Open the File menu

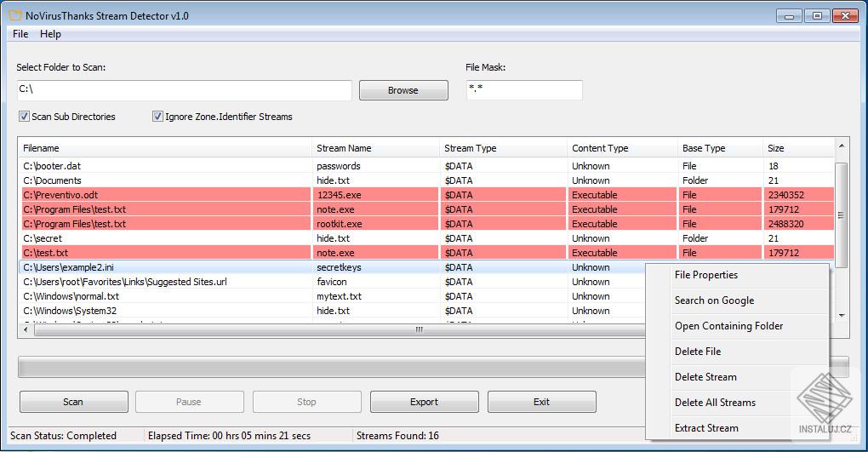click(x=20, y=34)
